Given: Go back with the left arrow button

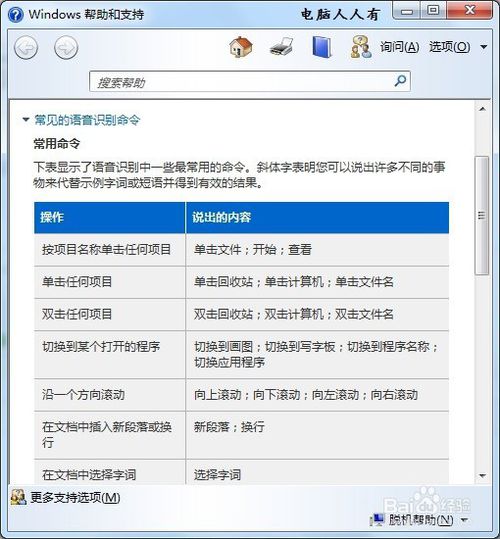Looking at the screenshot, I should [26, 47].
